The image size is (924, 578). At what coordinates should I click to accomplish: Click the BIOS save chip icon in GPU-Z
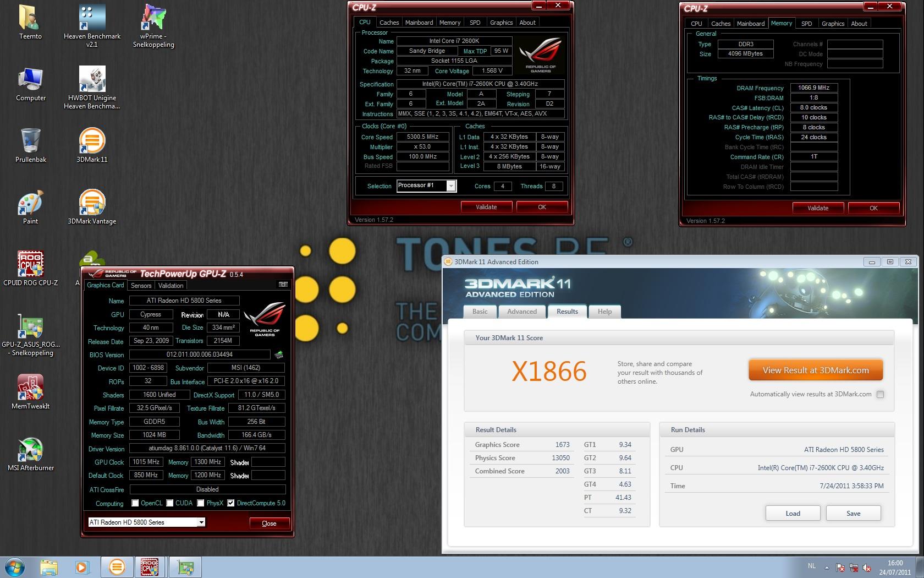click(279, 355)
